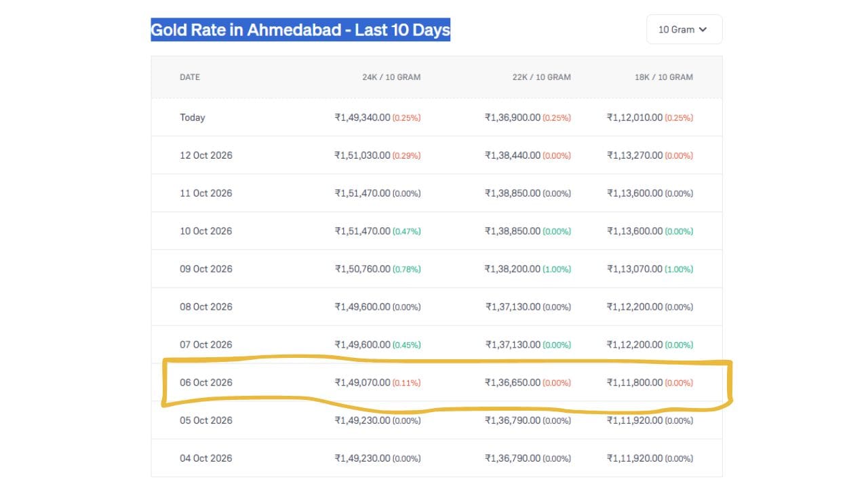Viewport: 868px width, 488px height.
Task: Open the 10 Gram weight dropdown
Action: (x=684, y=30)
